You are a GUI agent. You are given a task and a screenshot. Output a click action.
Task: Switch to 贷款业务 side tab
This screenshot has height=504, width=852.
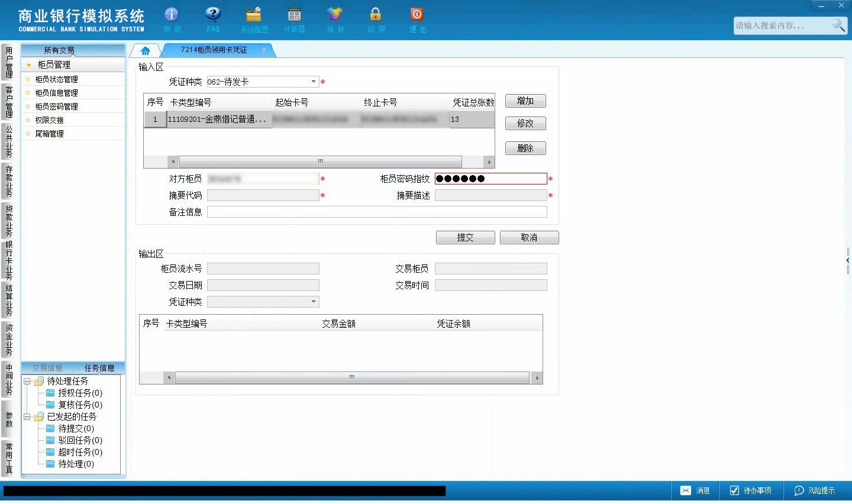click(9, 221)
